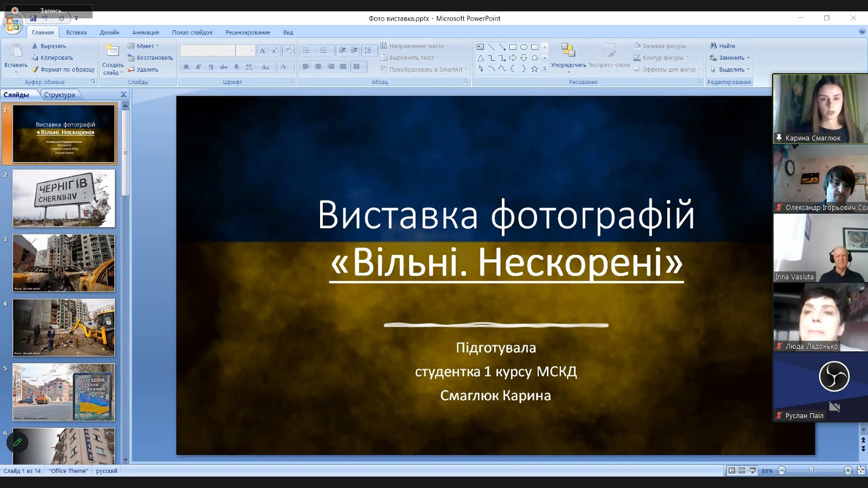Image resolution: width=868 pixels, height=488 pixels.
Task: Click the Карина Смаглюк video tile
Action: (820, 108)
